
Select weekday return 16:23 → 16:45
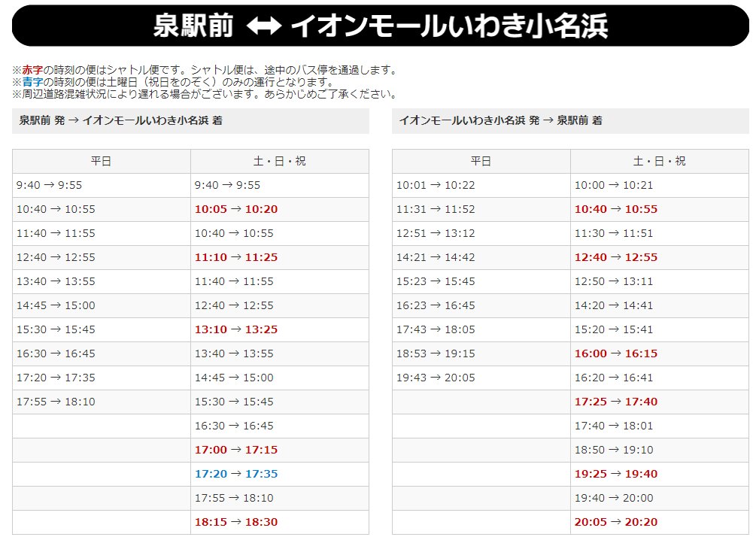coord(436,305)
